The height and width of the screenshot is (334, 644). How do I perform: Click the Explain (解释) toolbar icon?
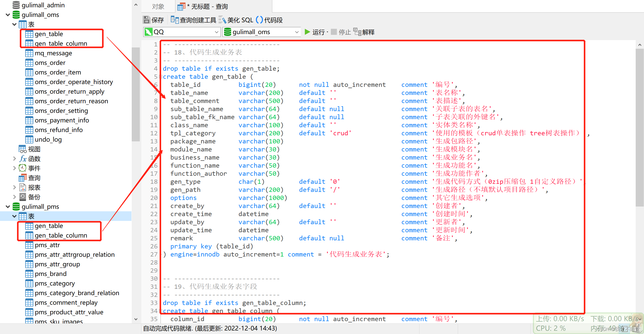pos(357,32)
